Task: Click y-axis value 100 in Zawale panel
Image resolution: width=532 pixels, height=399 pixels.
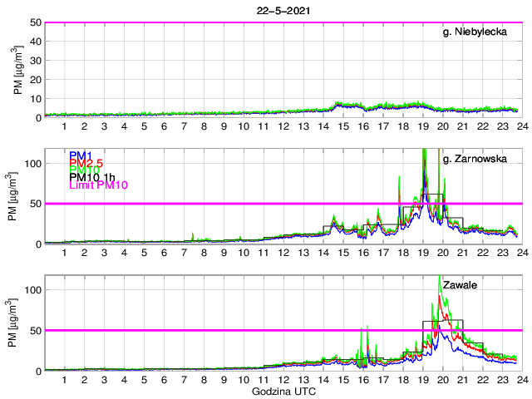Action: [x=31, y=290]
